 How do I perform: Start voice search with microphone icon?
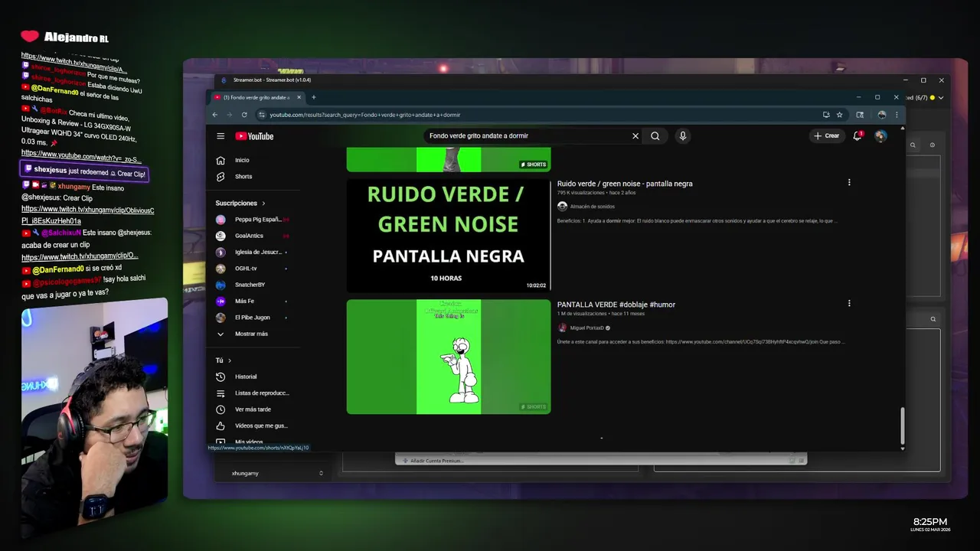(x=682, y=136)
